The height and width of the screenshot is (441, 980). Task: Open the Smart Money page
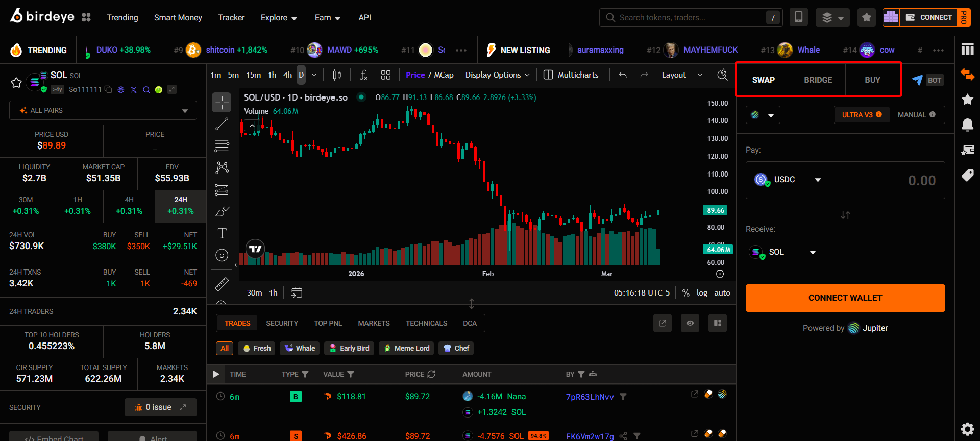(178, 18)
